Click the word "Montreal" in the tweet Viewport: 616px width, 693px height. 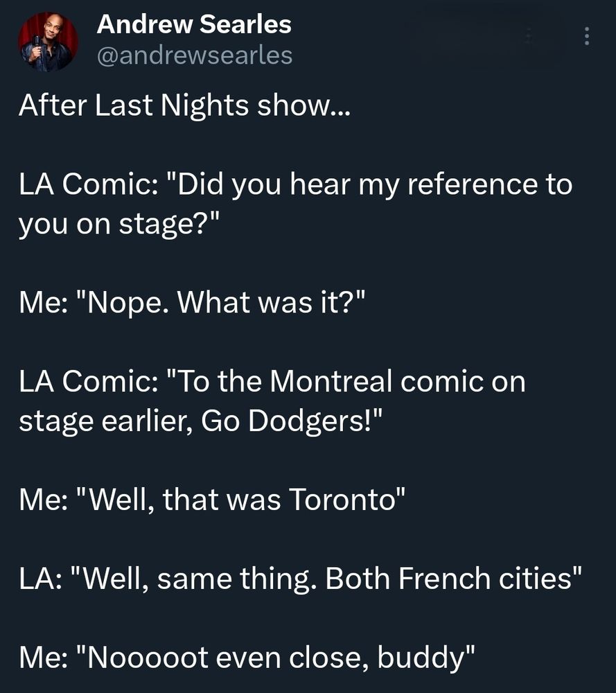tap(331, 381)
